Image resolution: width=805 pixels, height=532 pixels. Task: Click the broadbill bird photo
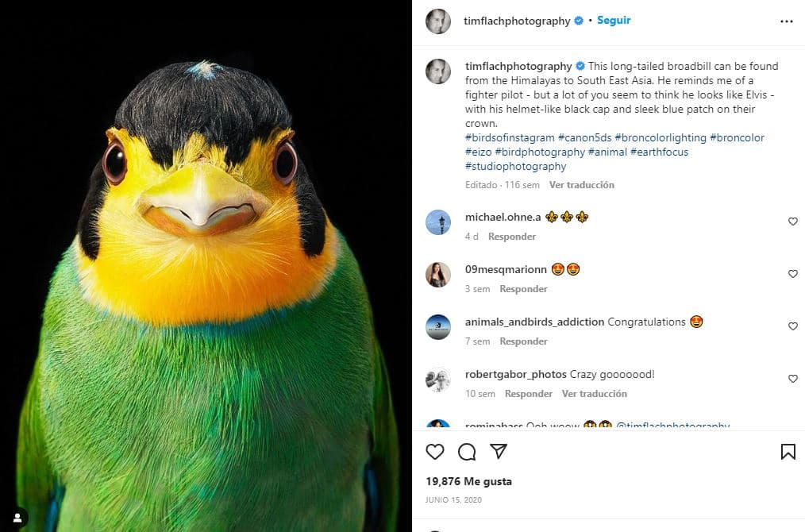(x=206, y=266)
